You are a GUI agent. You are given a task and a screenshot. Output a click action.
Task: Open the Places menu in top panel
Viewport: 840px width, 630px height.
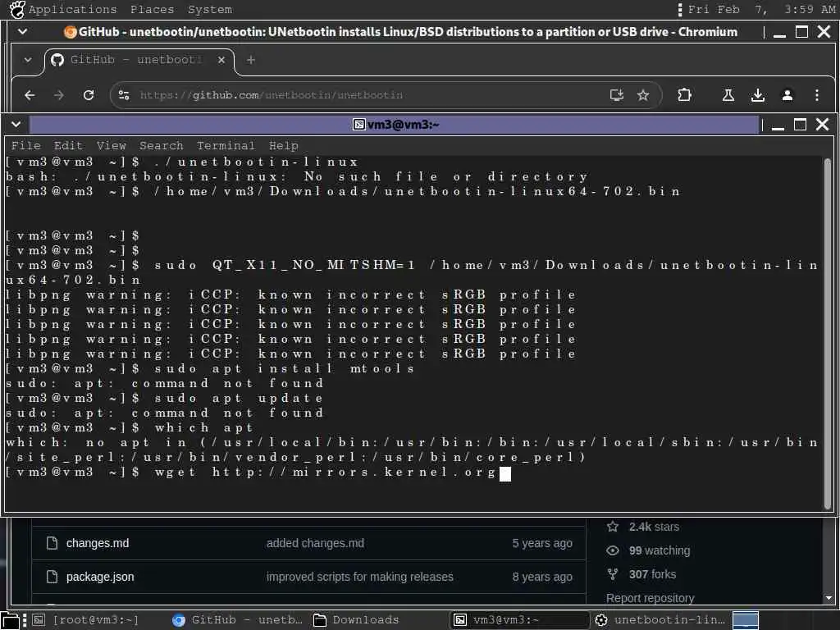tap(152, 9)
